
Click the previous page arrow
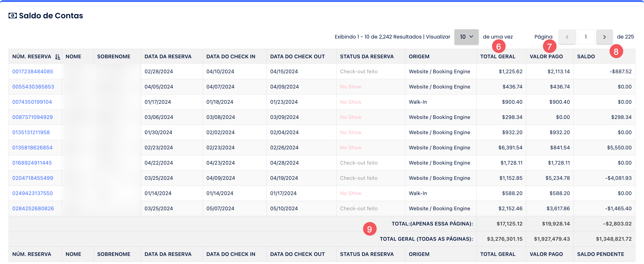567,37
